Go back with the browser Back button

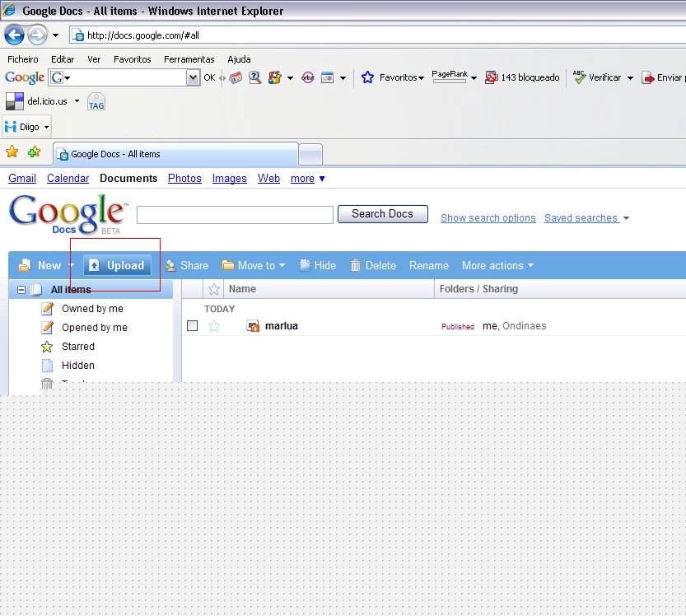pos(15,35)
